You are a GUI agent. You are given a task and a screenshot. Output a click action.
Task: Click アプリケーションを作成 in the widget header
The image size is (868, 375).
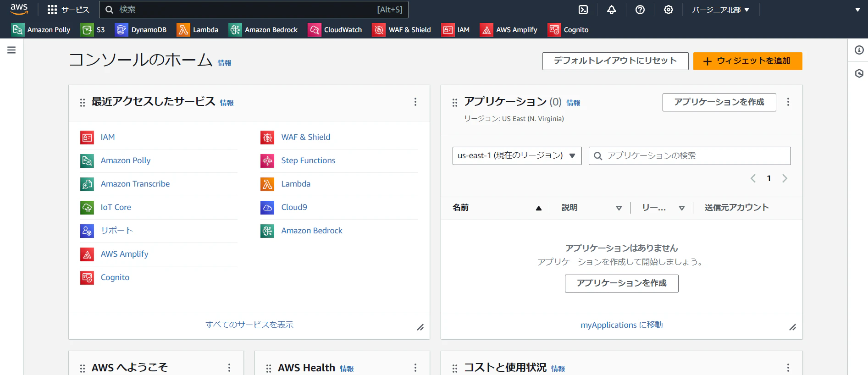click(x=719, y=102)
